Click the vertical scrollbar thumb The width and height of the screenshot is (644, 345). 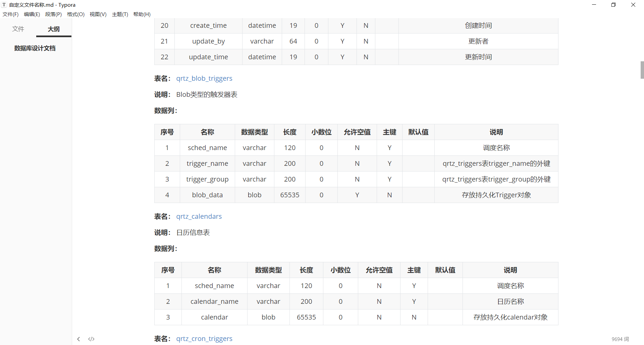pos(642,70)
